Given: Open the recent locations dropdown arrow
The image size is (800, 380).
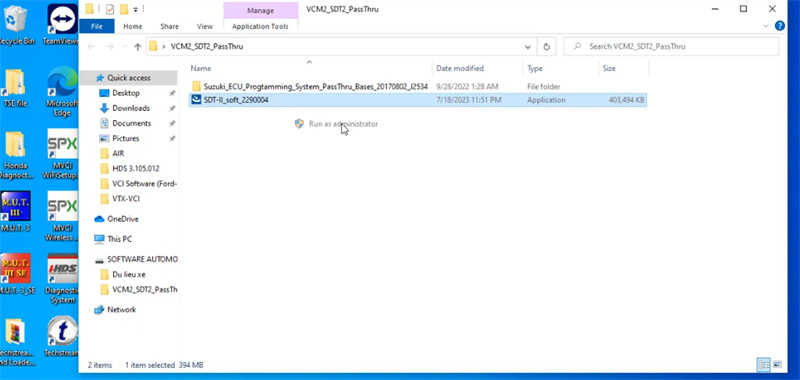Looking at the screenshot, I should pos(123,46).
